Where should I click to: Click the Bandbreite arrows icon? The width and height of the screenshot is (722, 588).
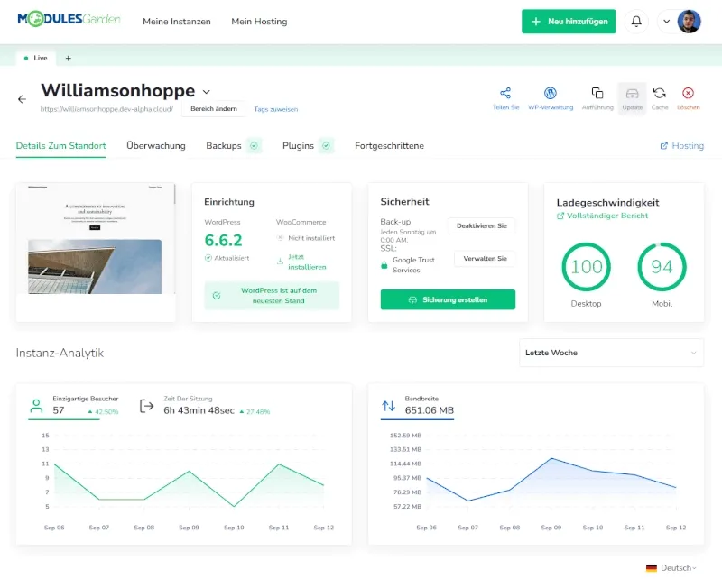[x=388, y=406]
